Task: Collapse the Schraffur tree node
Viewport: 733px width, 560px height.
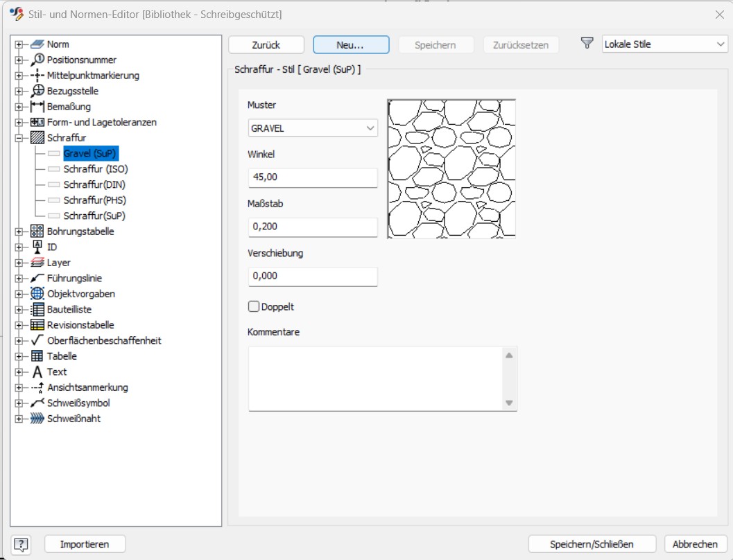Action: pyautogui.click(x=19, y=138)
